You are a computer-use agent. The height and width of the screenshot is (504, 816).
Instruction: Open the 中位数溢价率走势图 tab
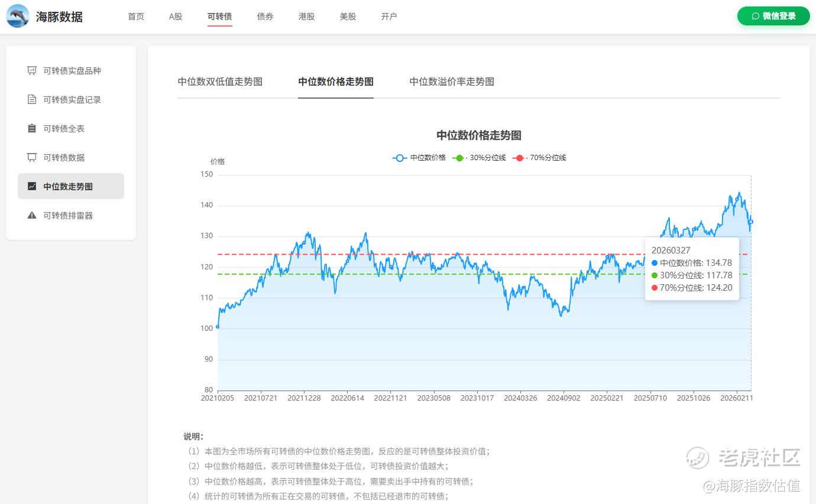452,82
